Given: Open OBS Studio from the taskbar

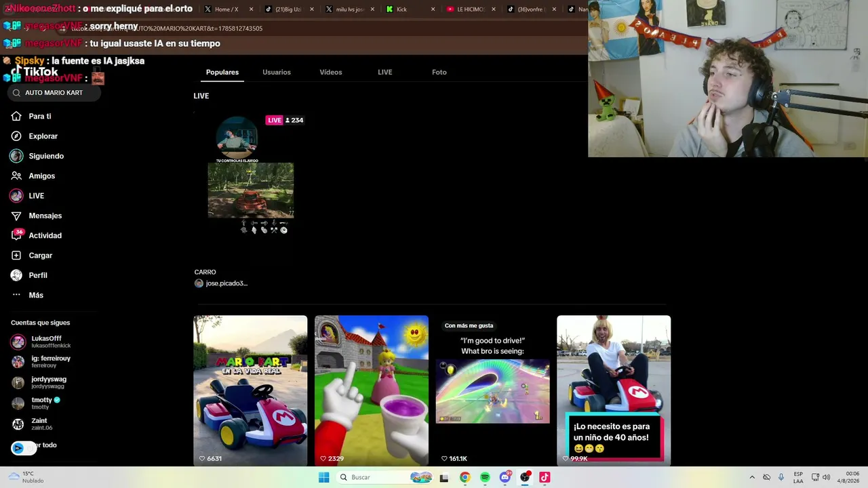Looking at the screenshot, I should 525,477.
